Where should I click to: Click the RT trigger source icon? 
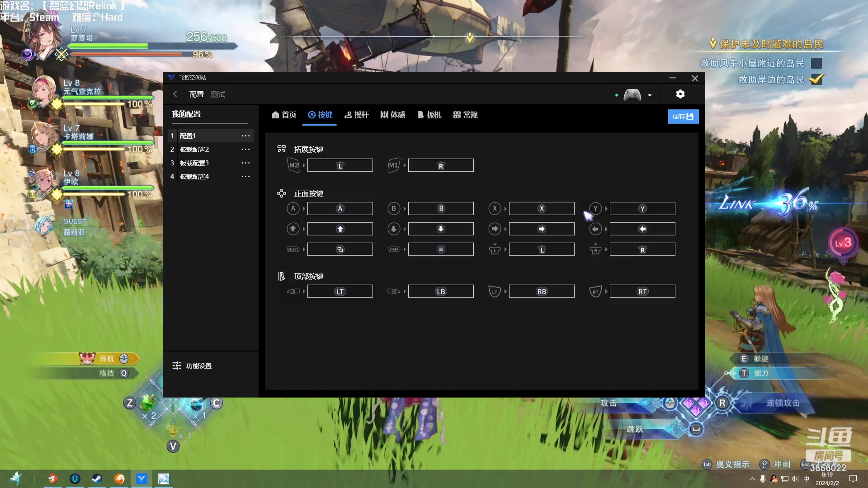click(x=595, y=291)
